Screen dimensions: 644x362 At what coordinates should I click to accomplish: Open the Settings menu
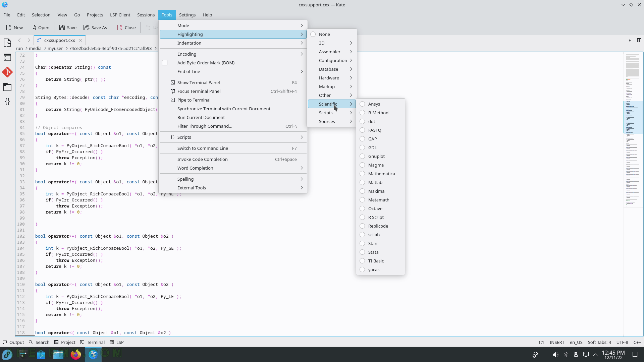coord(187,15)
